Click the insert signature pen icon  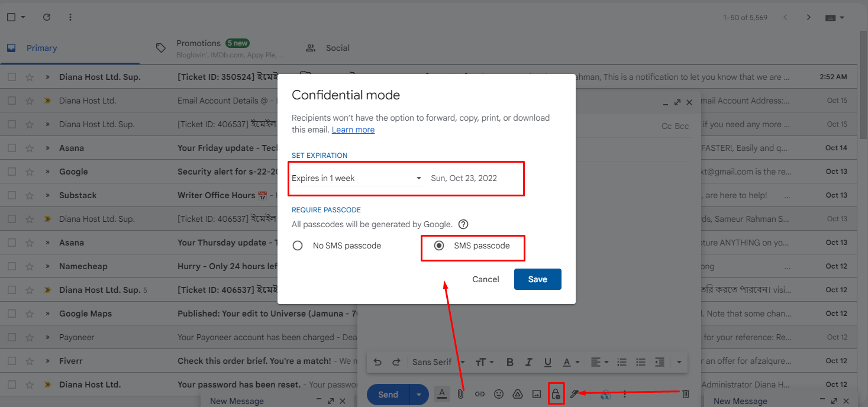pyautogui.click(x=574, y=394)
